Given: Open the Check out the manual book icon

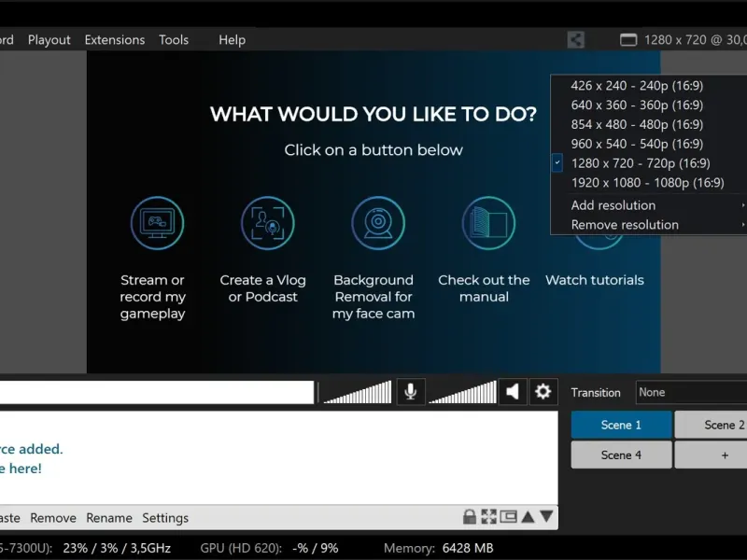Looking at the screenshot, I should 488,223.
